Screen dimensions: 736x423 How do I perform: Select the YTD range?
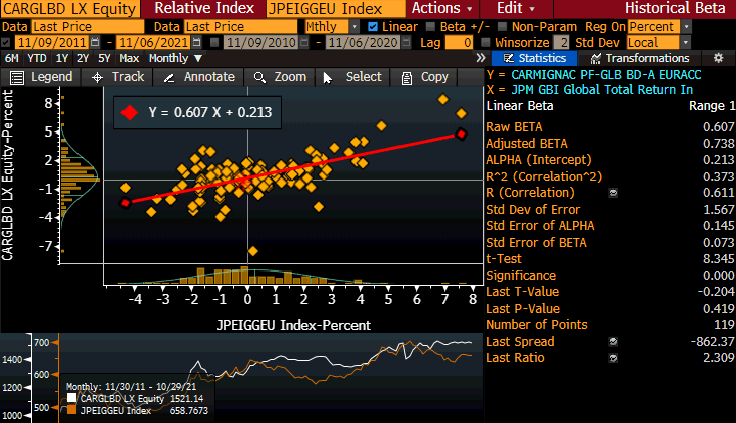[37, 59]
